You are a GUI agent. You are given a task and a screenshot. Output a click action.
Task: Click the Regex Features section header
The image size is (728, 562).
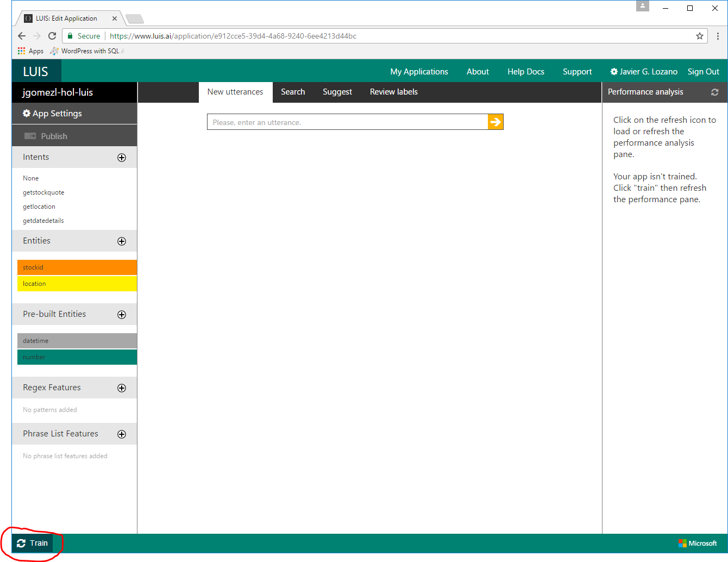74,388
